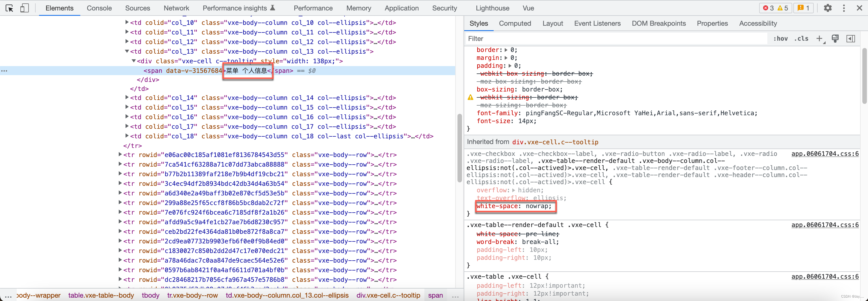868x301 pixels.
Task: Toggle the rendering emulations paintbrush icon
Action: pos(835,39)
